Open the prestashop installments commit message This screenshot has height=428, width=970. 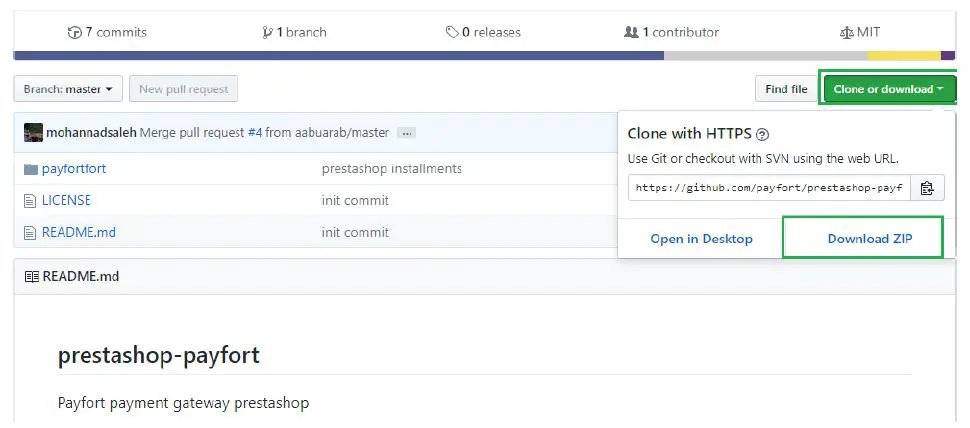(392, 168)
